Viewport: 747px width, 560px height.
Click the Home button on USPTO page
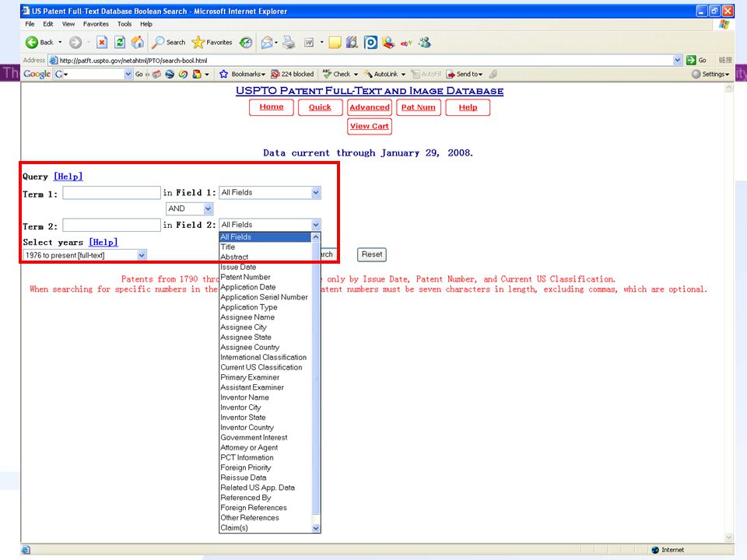[x=271, y=107]
